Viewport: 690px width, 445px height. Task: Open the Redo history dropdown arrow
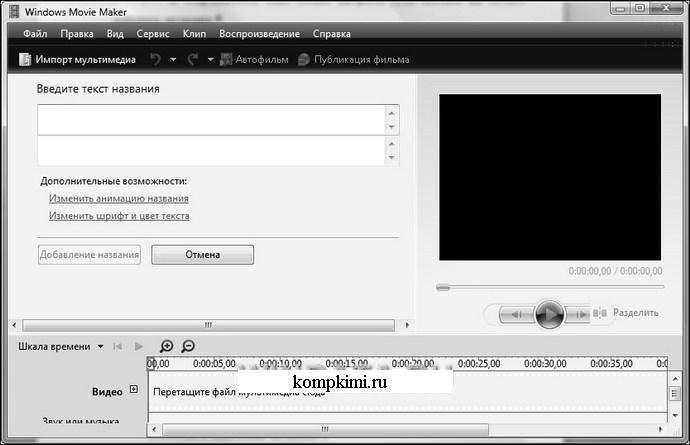[211, 59]
